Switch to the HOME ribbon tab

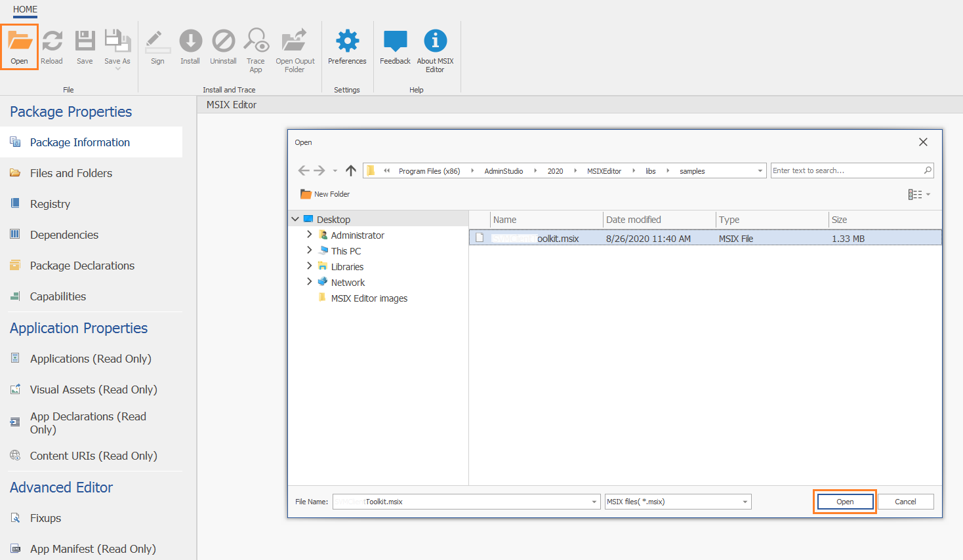coord(25,9)
